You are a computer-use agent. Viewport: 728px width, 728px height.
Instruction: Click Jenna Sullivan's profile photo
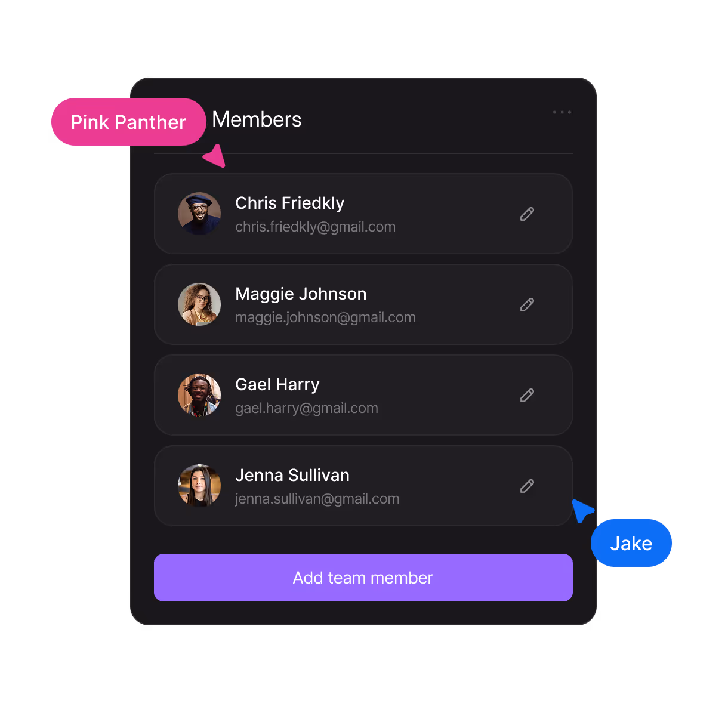[x=199, y=486]
